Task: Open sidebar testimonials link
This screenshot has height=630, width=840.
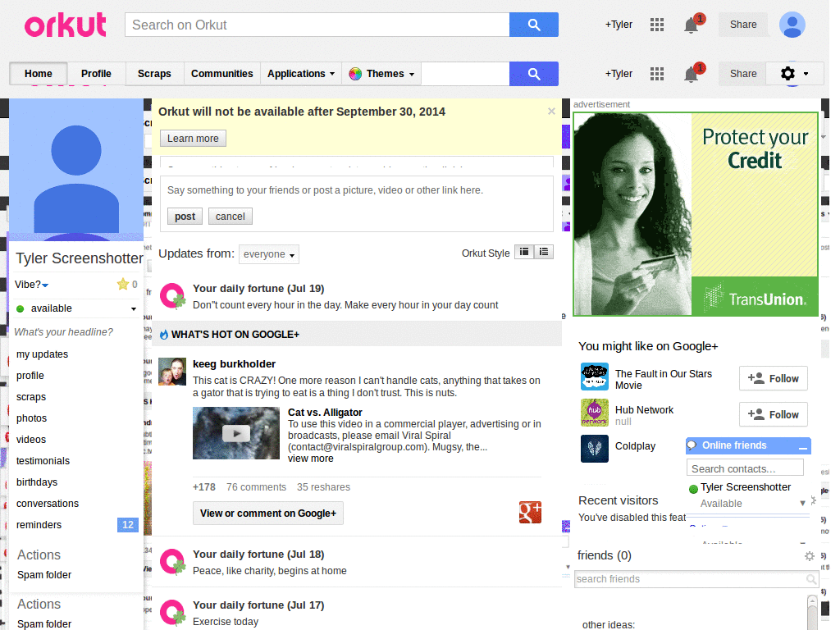Action: click(43, 461)
